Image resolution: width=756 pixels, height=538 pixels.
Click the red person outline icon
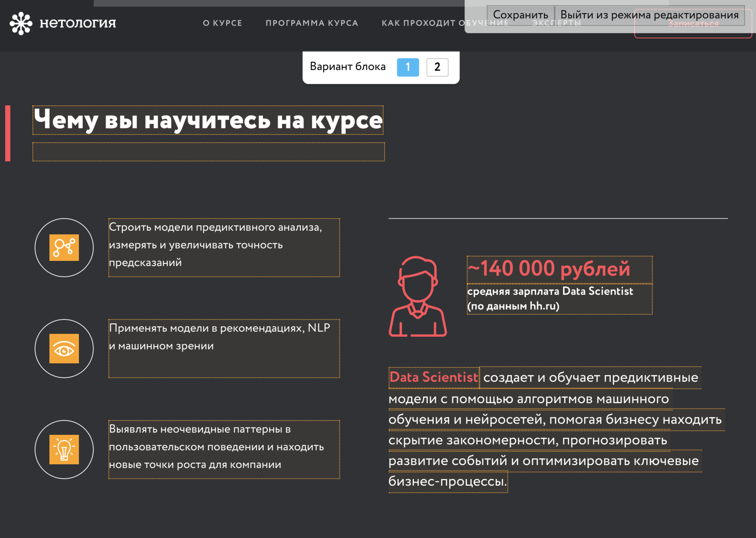(417, 297)
